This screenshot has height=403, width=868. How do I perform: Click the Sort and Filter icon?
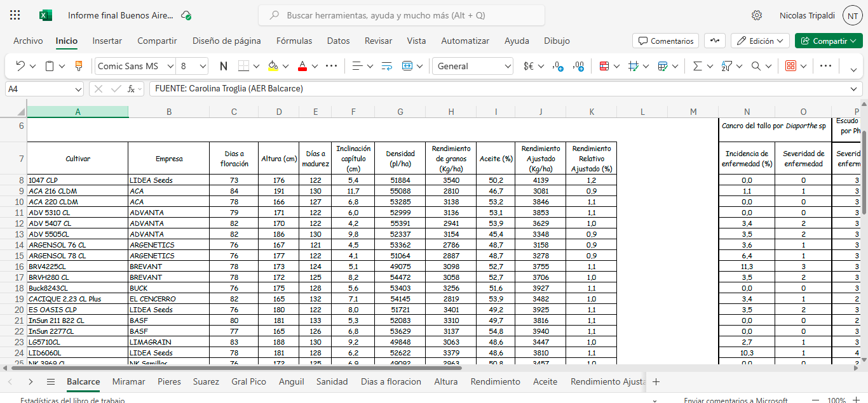point(727,66)
